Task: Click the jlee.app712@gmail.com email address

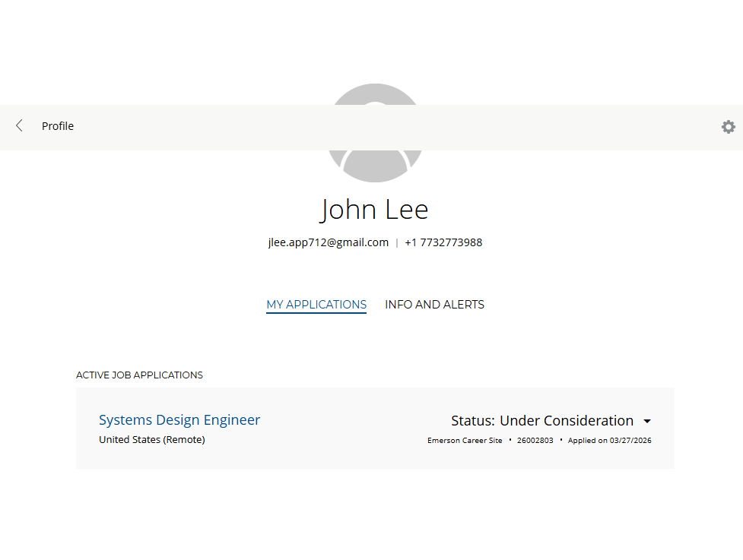Action: [x=328, y=242]
